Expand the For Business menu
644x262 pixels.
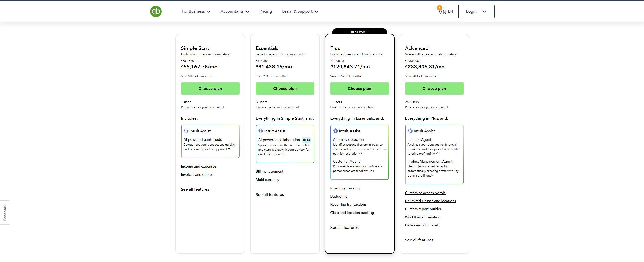pos(196,11)
